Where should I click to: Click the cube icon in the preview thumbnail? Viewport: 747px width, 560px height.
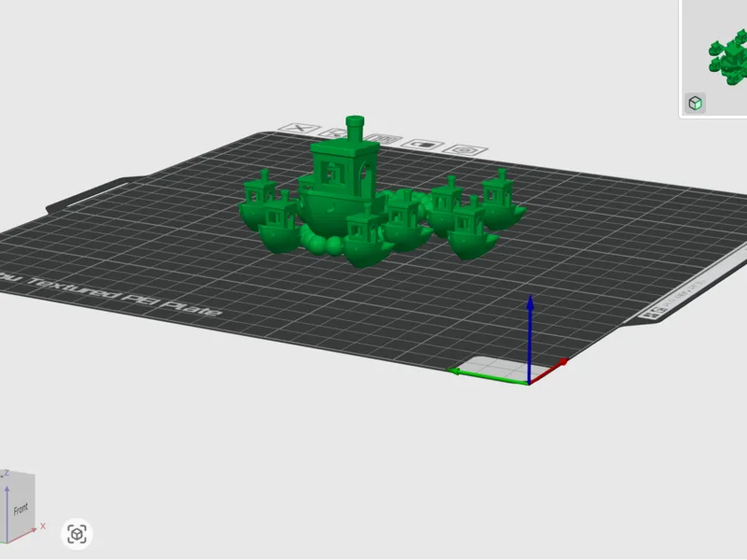[x=695, y=103]
